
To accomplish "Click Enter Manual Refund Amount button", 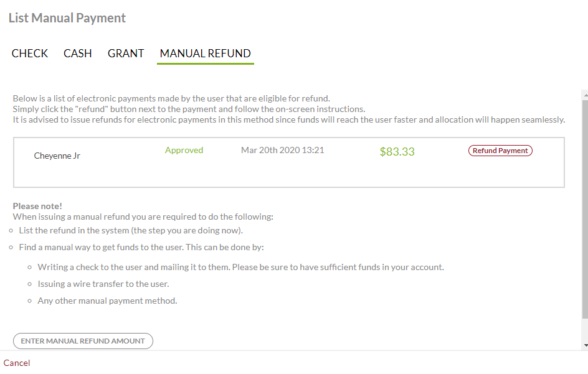I will 83,341.
